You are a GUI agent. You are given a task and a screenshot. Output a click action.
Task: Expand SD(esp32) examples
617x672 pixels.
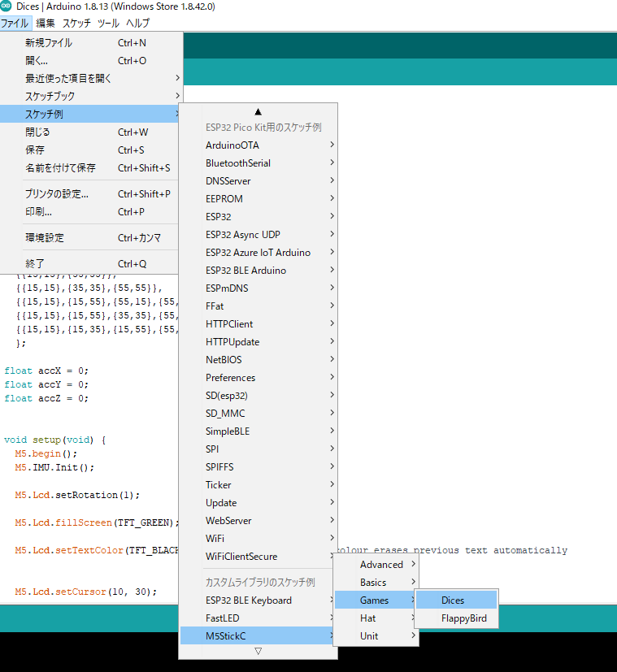(259, 396)
